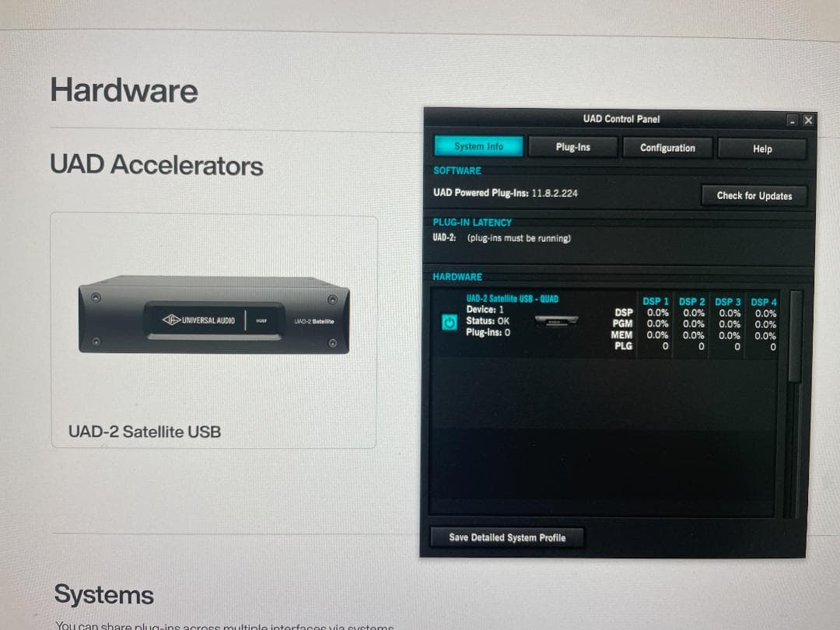Select the DSP 2 column header
The width and height of the screenshot is (840, 630).
click(x=691, y=302)
